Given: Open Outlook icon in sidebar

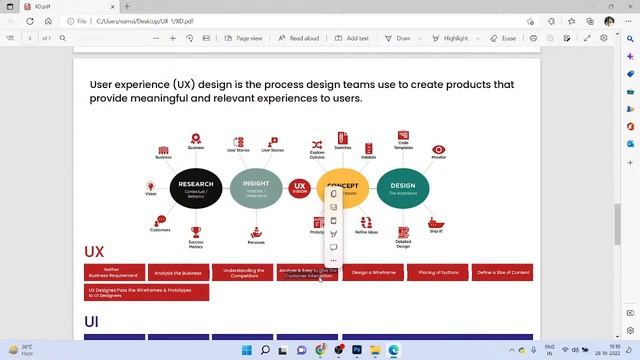Looking at the screenshot, I should coord(630,144).
